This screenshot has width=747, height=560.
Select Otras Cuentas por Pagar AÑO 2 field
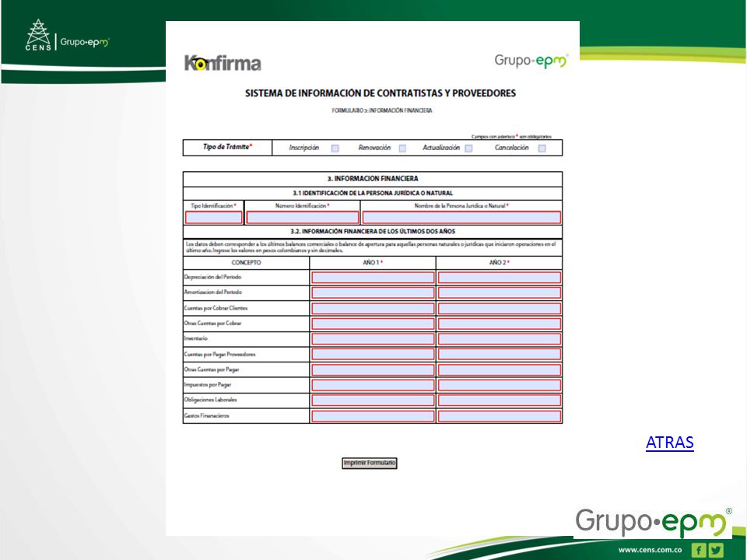[500, 370]
